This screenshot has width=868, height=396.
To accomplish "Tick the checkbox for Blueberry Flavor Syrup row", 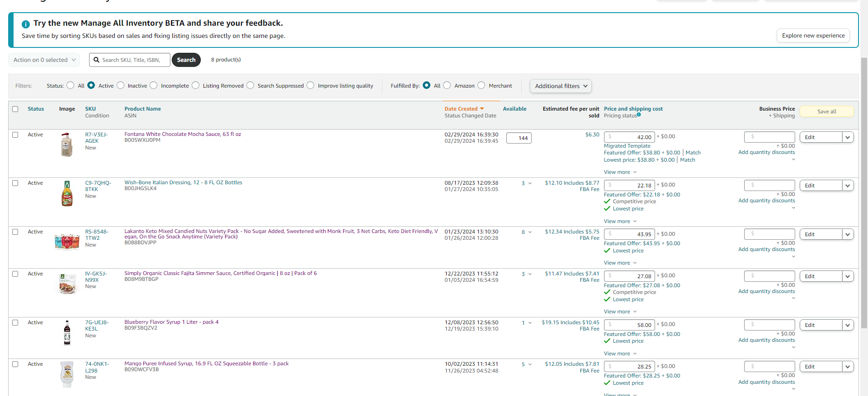I will pyautogui.click(x=15, y=322).
